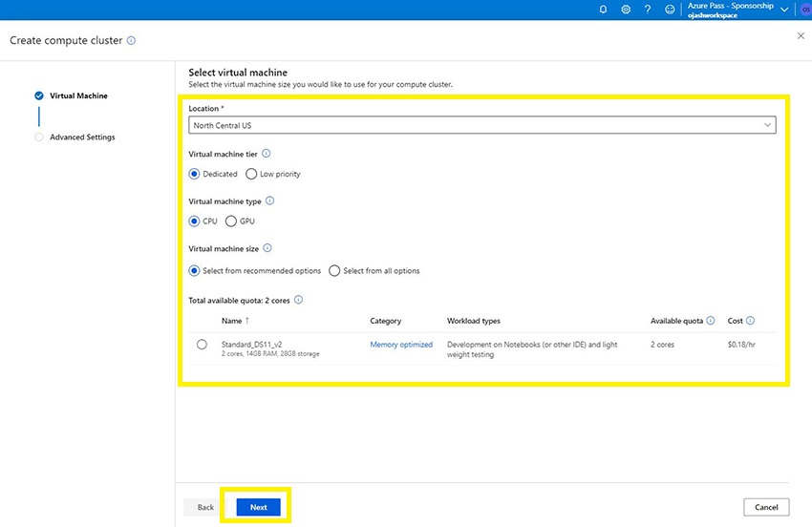This screenshot has height=527, width=812.
Task: Select the Low priority radio button
Action: pyautogui.click(x=251, y=175)
